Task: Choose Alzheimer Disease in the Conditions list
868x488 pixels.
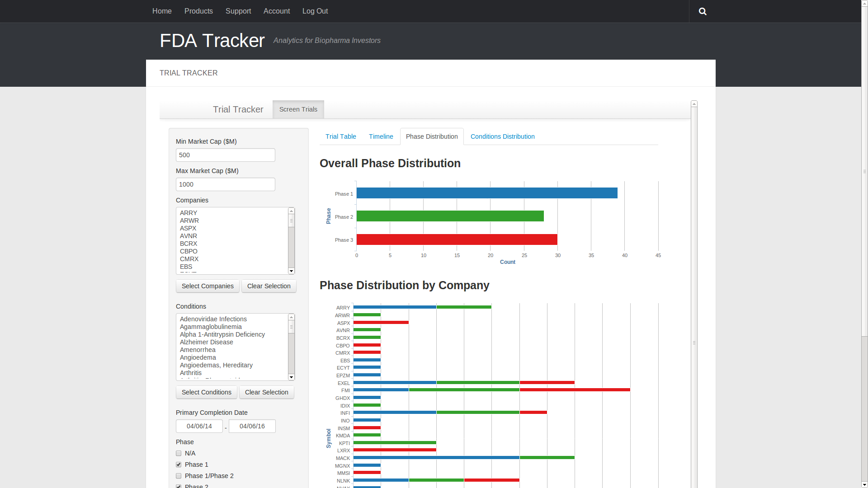Action: [x=206, y=342]
